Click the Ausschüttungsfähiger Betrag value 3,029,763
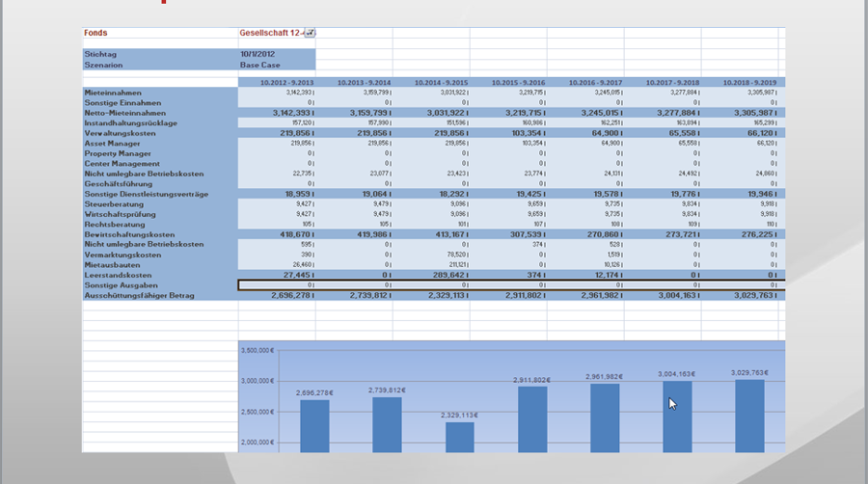This screenshot has width=868, height=484. pyautogui.click(x=756, y=295)
